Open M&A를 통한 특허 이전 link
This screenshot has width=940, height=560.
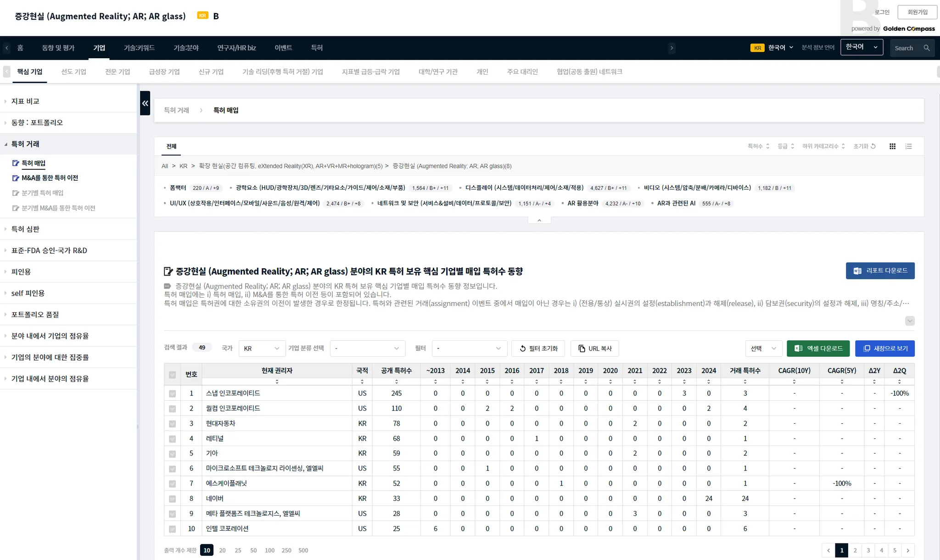tap(50, 178)
